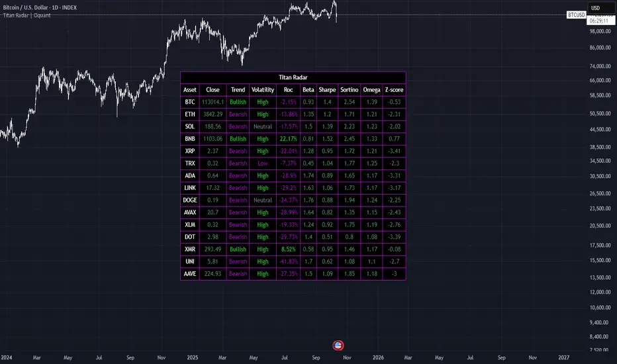
Task: Click the 2025 label on time axis
Action: coord(193,357)
